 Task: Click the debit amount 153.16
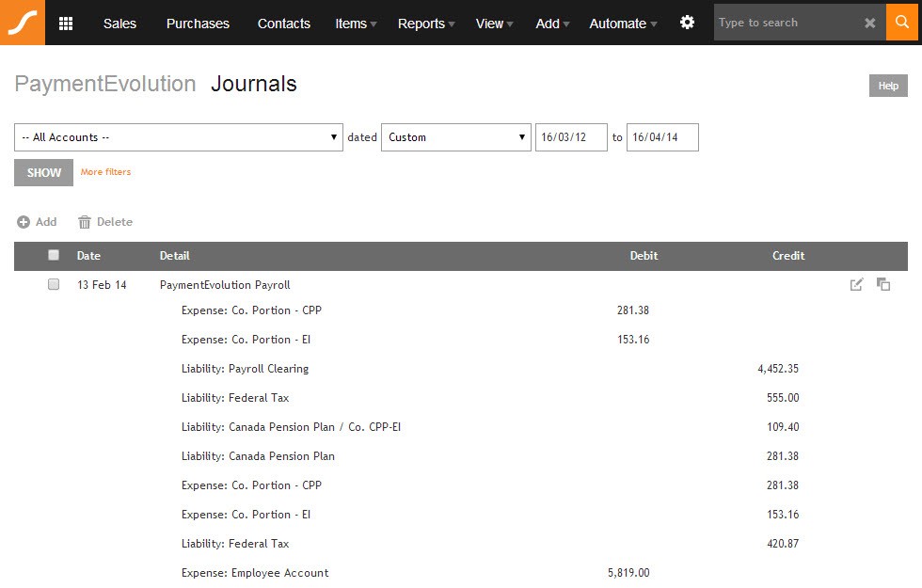pyautogui.click(x=633, y=340)
